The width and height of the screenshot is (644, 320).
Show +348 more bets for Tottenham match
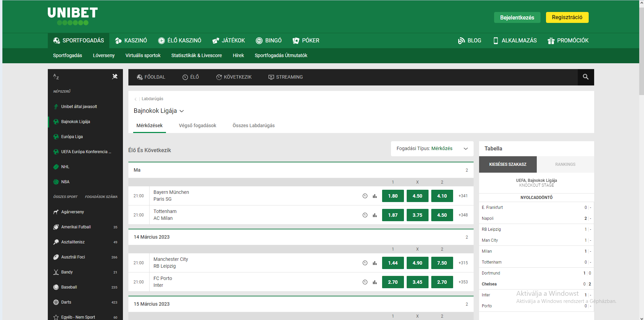[463, 215]
